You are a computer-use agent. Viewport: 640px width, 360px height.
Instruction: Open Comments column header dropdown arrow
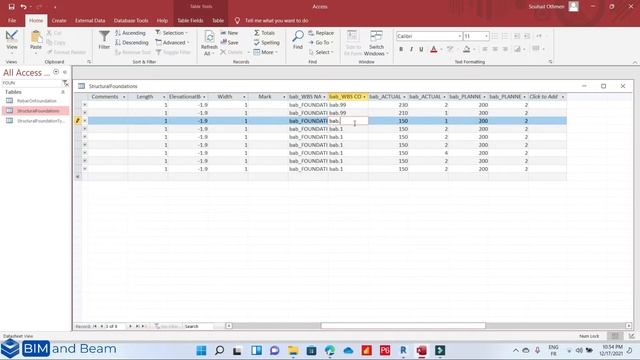pos(124,97)
